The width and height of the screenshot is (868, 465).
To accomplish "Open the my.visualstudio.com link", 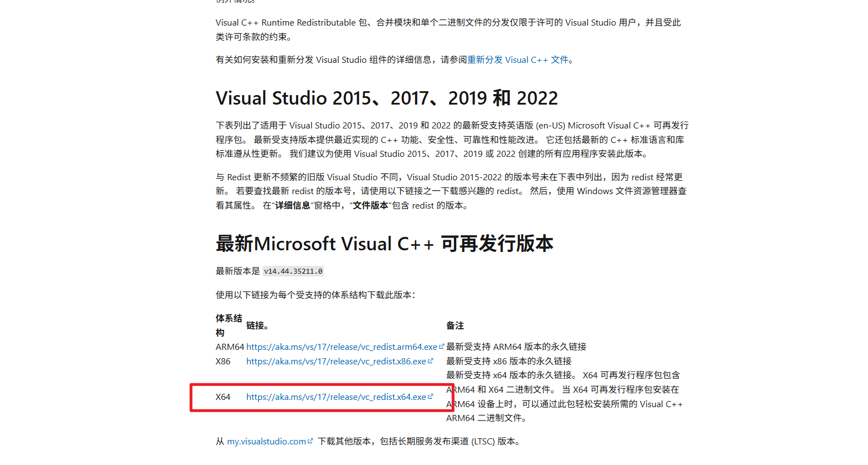I will [267, 441].
